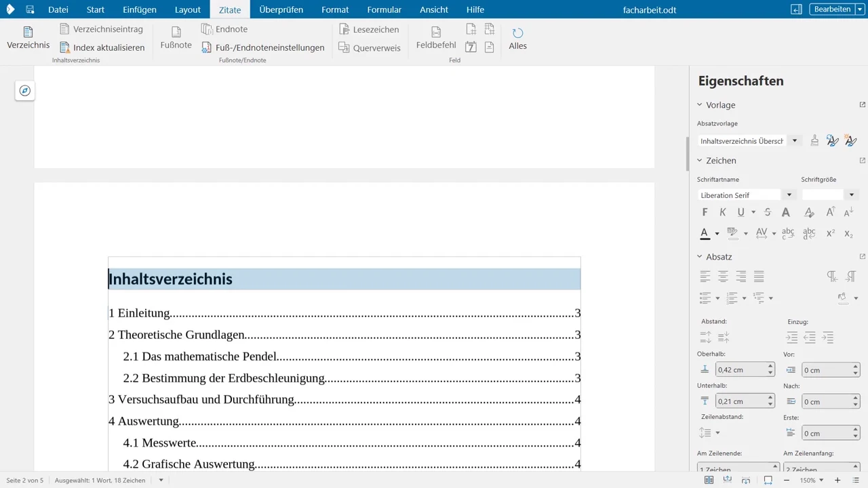The image size is (868, 488).
Task: Click Index aktualisieren in the ribbon
Action: pyautogui.click(x=102, y=47)
